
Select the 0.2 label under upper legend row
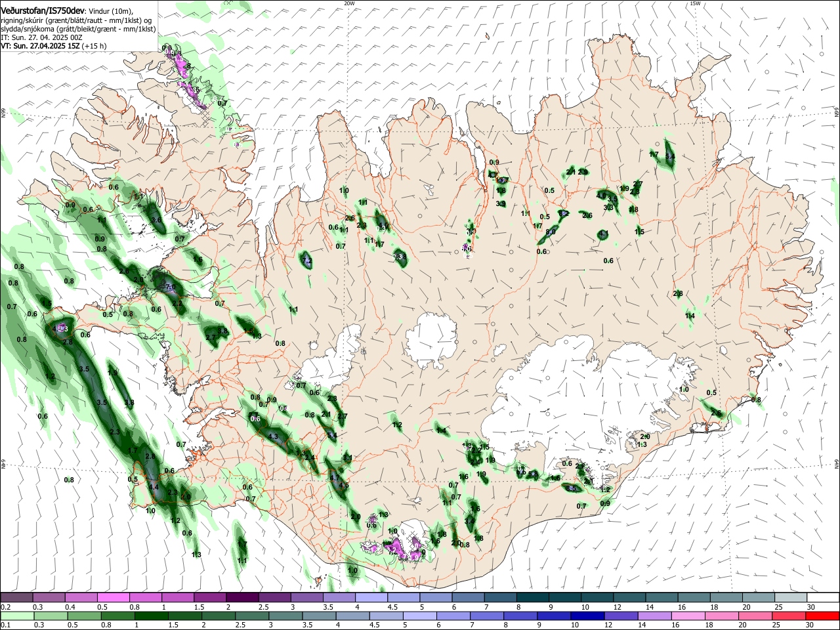pos(5,607)
